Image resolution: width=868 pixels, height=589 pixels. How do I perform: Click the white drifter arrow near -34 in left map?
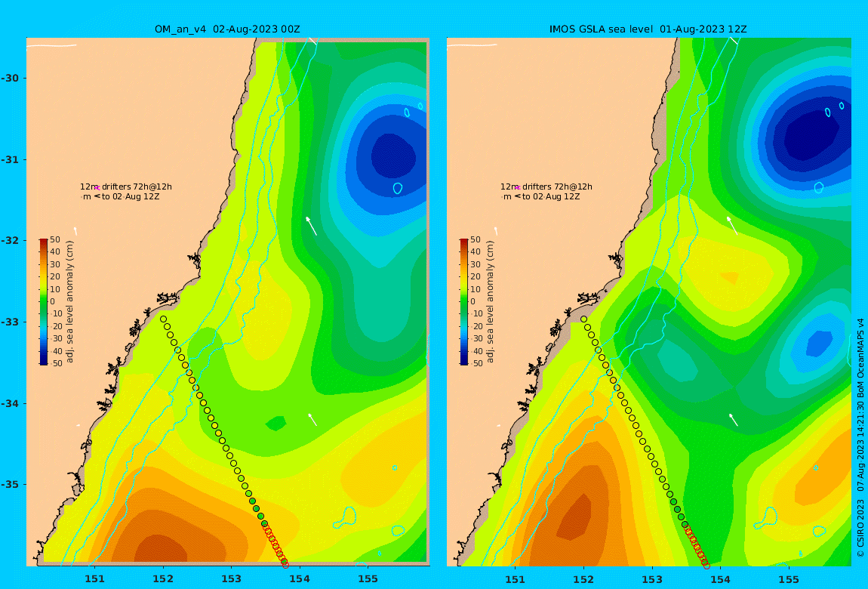[312, 419]
